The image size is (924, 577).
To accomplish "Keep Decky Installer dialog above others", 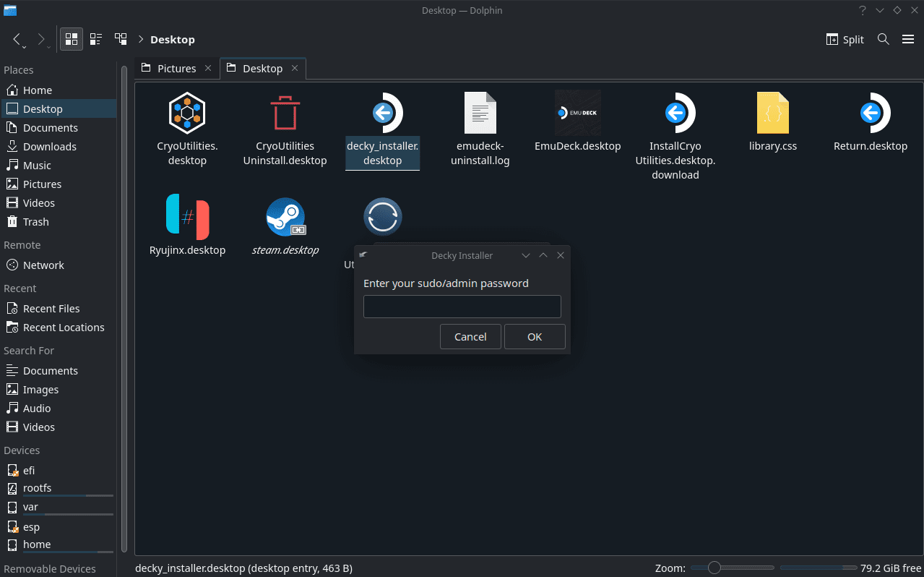I will (x=543, y=255).
